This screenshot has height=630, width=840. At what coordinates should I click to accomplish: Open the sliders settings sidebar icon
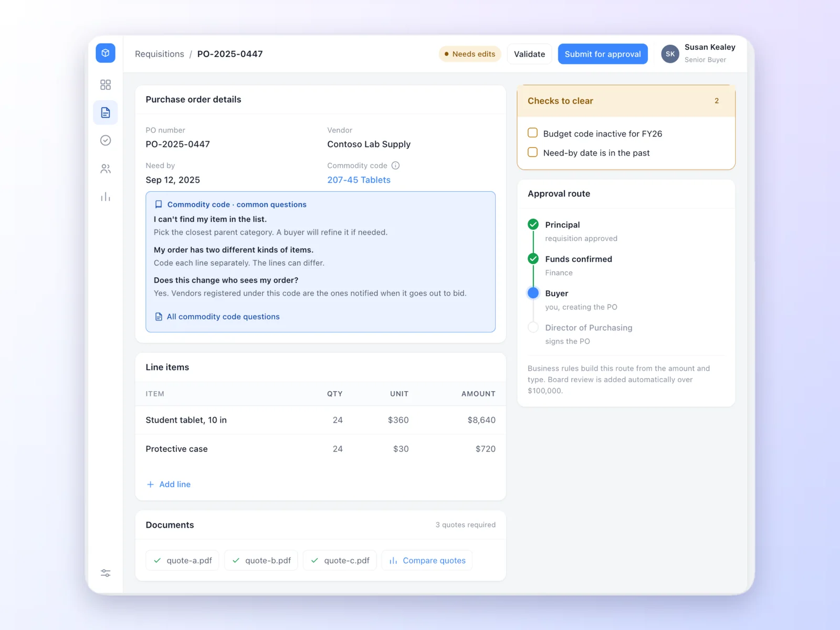106,573
